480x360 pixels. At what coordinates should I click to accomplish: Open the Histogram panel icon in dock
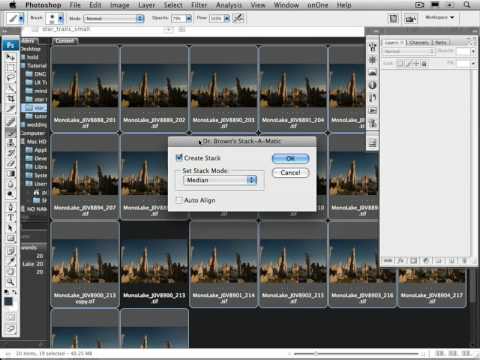point(372,73)
